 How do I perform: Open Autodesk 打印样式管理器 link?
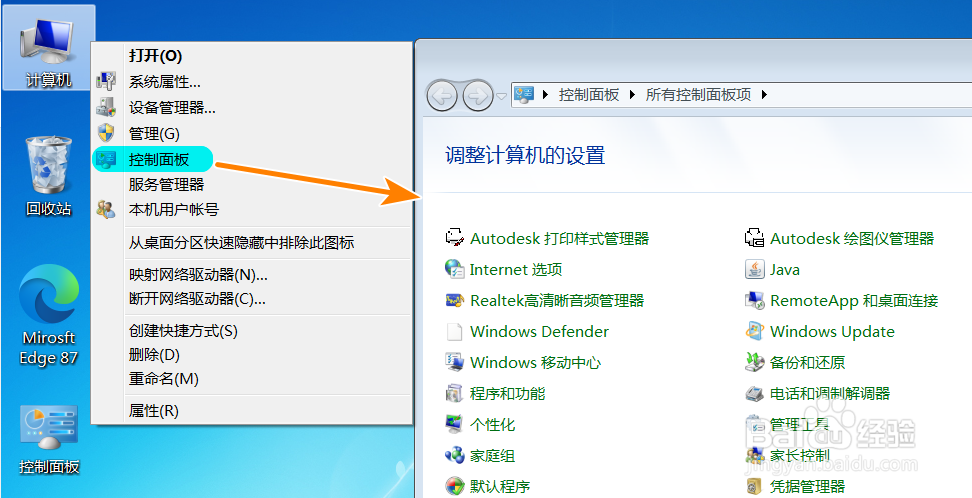[559, 238]
